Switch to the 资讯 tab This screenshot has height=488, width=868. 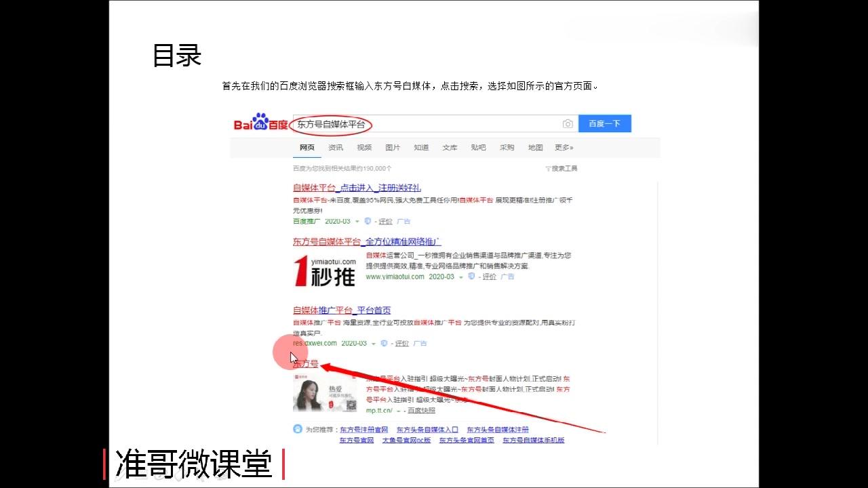(336, 147)
